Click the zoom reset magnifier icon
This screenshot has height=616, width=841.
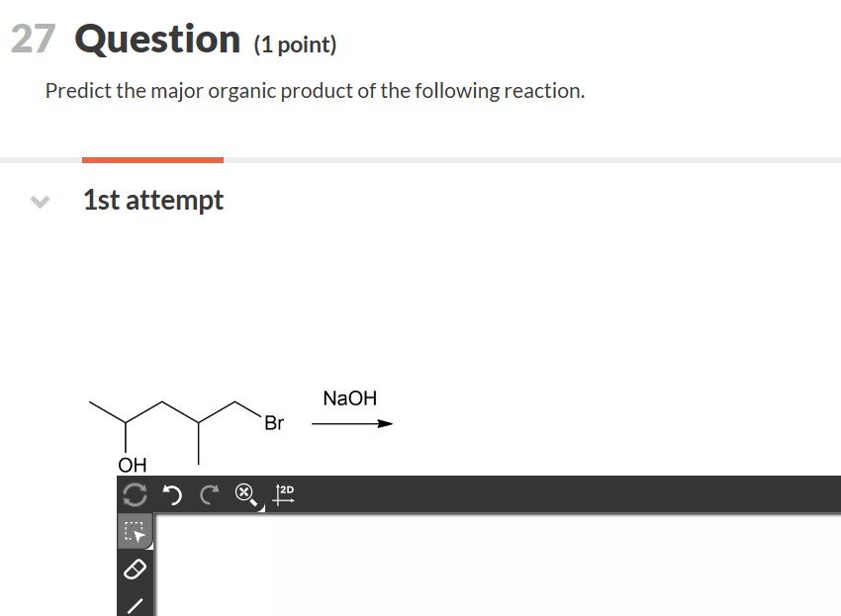coord(243,493)
